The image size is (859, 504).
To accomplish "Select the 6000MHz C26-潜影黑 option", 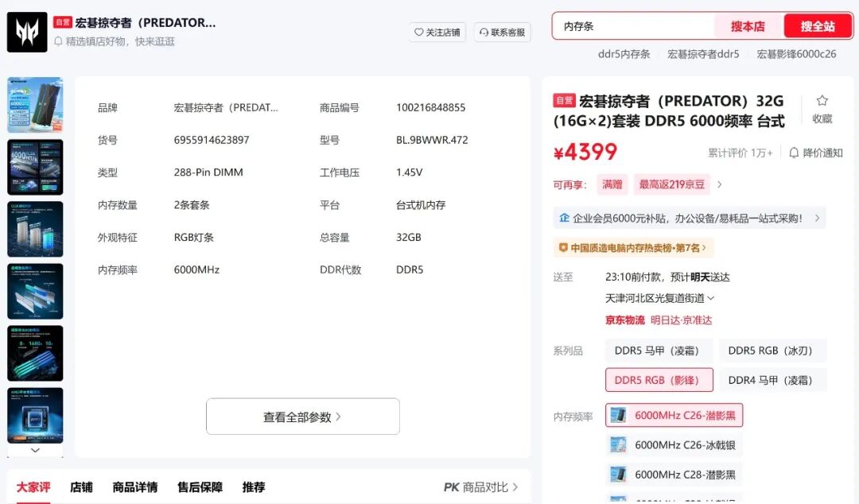I will coord(674,415).
